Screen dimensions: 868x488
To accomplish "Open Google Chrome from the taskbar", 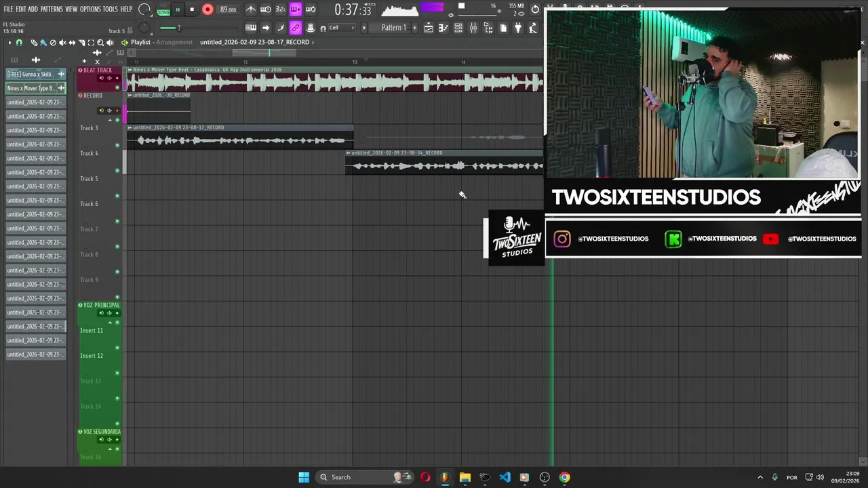I will [x=564, y=477].
